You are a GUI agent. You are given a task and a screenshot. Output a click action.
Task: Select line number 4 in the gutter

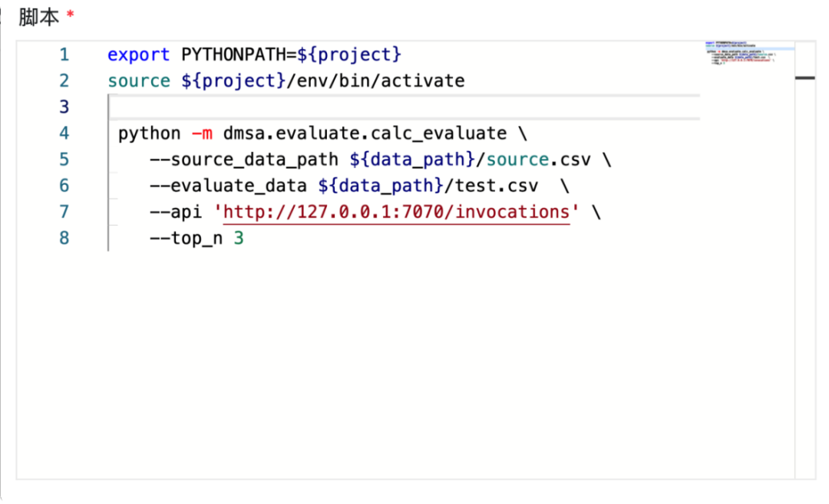[63, 133]
